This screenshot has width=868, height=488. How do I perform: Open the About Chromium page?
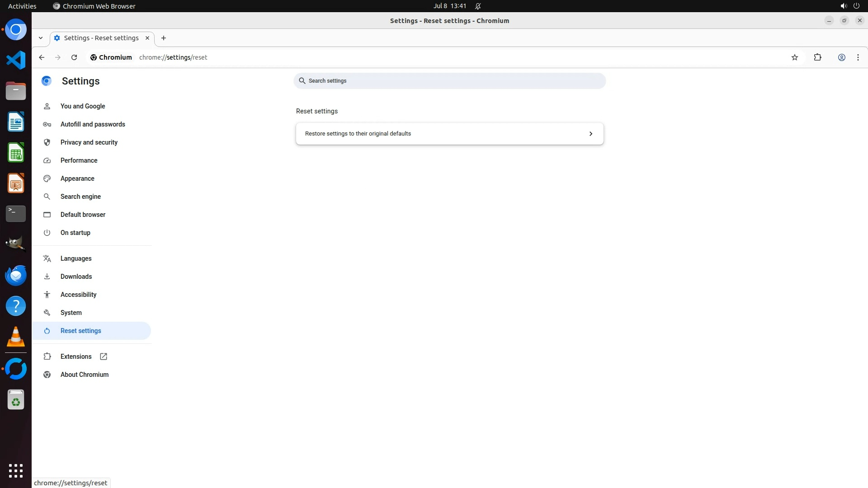coord(84,375)
